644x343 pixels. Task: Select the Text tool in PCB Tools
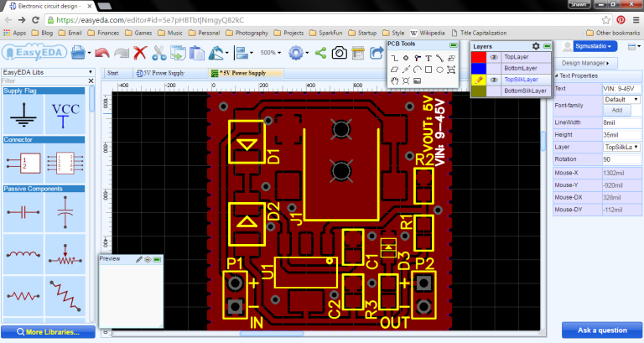[428, 59]
